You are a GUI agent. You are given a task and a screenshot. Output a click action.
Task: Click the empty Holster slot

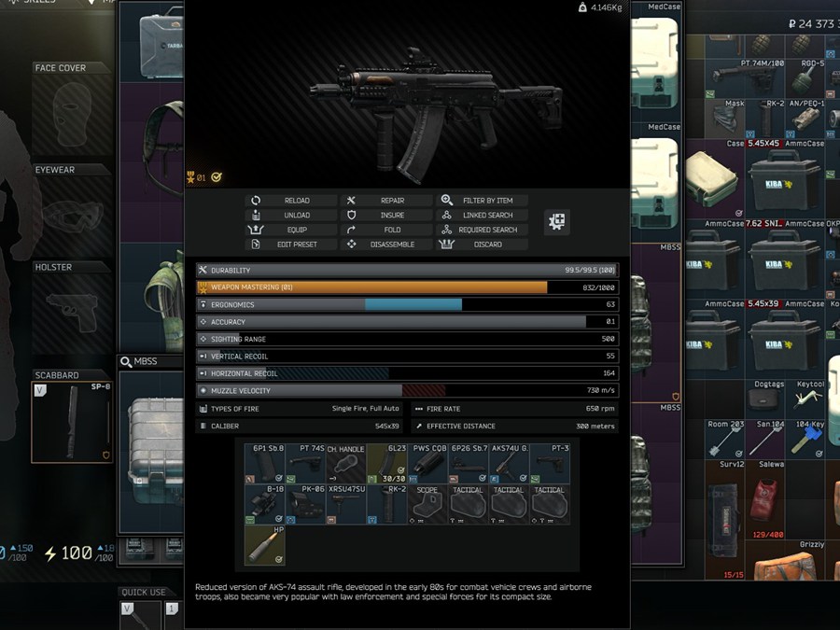72,314
